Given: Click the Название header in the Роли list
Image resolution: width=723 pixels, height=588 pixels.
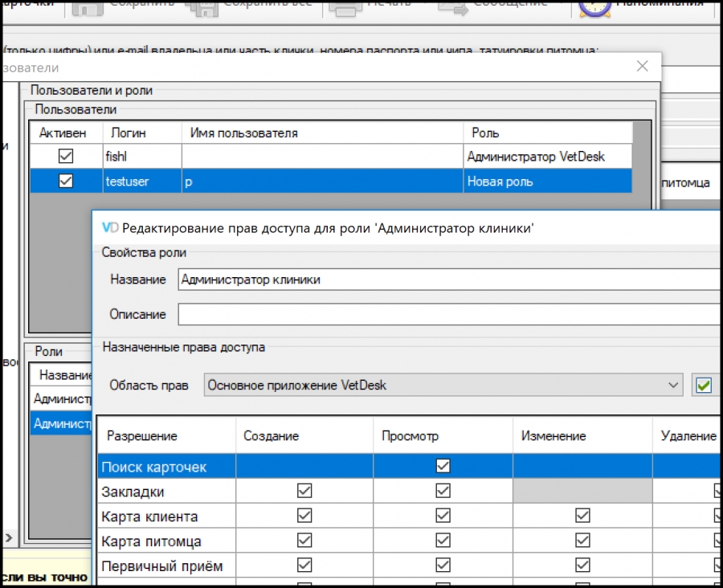Looking at the screenshot, I should coord(61,375).
